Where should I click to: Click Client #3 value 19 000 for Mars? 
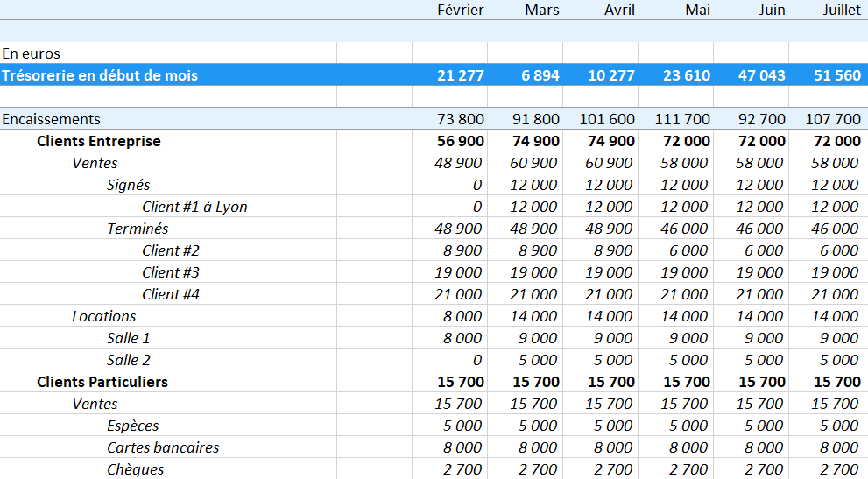point(533,272)
